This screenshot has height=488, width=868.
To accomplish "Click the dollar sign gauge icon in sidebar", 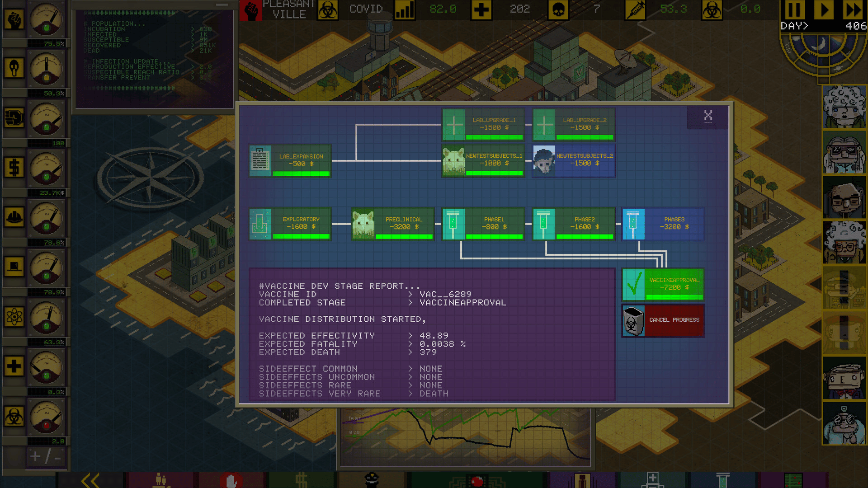I will [x=14, y=168].
